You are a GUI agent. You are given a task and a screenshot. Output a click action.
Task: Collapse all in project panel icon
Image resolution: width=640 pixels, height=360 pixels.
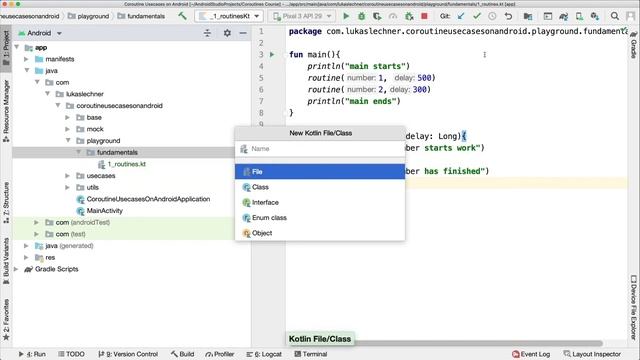(x=207, y=33)
